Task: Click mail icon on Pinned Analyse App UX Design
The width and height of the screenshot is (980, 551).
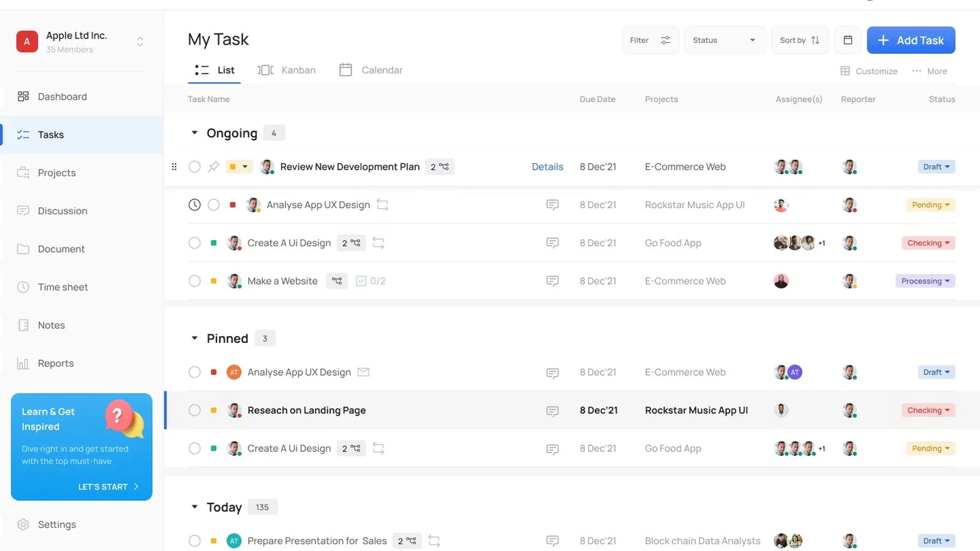Action: click(363, 372)
